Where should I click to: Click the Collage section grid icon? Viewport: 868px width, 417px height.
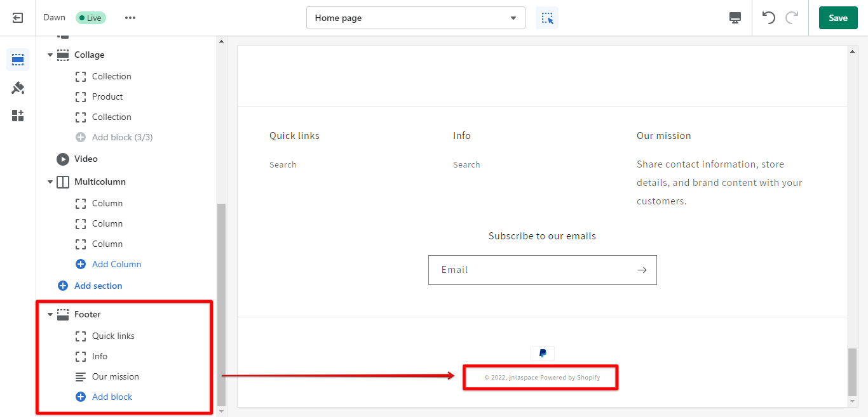pyautogui.click(x=63, y=55)
